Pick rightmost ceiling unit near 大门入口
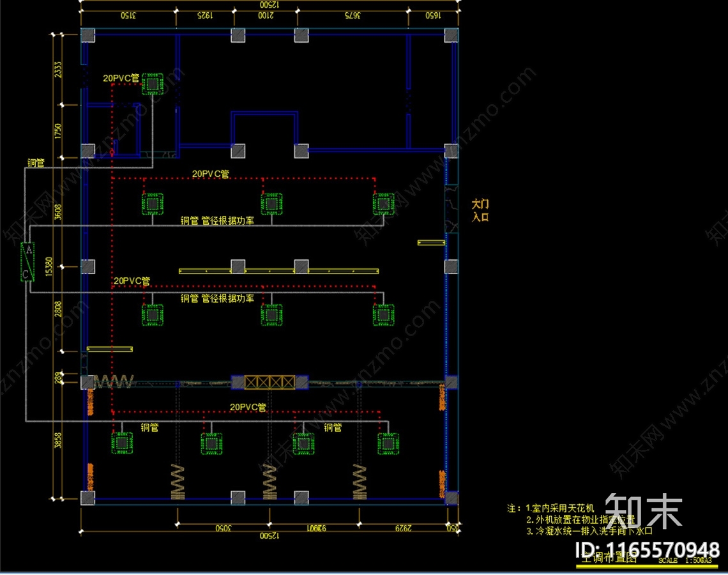The width and height of the screenshot is (728, 575). tap(384, 204)
